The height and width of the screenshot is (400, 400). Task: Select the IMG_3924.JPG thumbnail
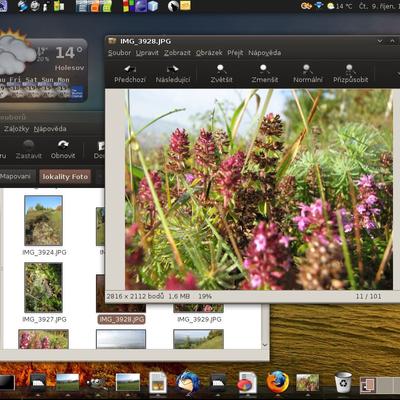[43, 221]
